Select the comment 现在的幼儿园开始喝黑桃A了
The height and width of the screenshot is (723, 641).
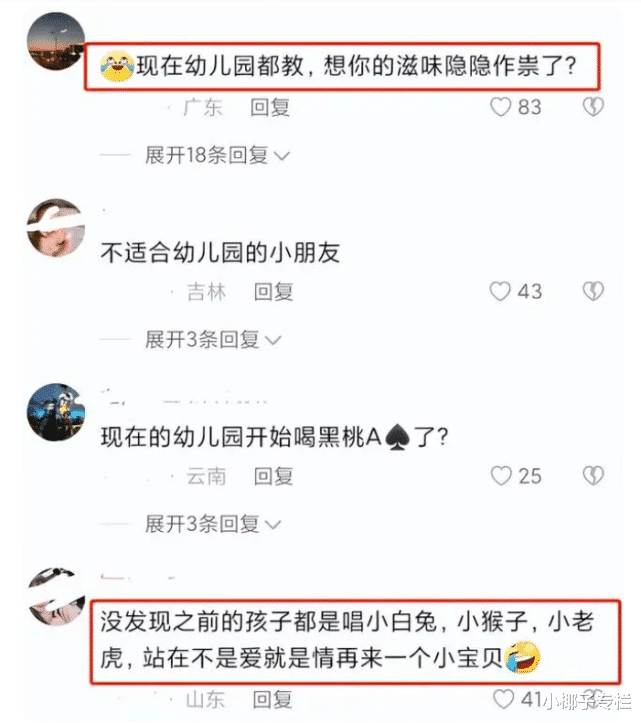pos(274,437)
